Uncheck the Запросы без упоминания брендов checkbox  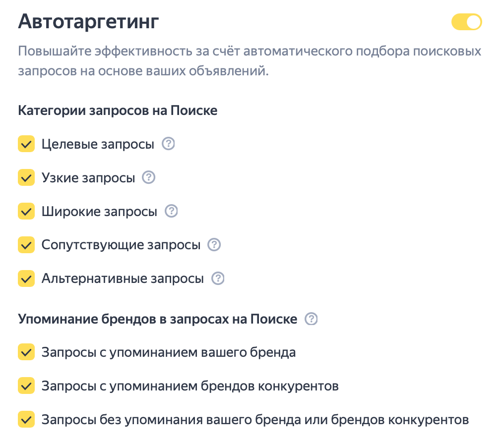click(x=26, y=420)
